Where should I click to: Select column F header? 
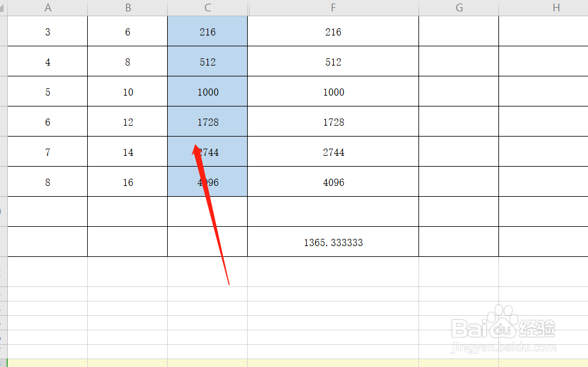pyautogui.click(x=333, y=7)
